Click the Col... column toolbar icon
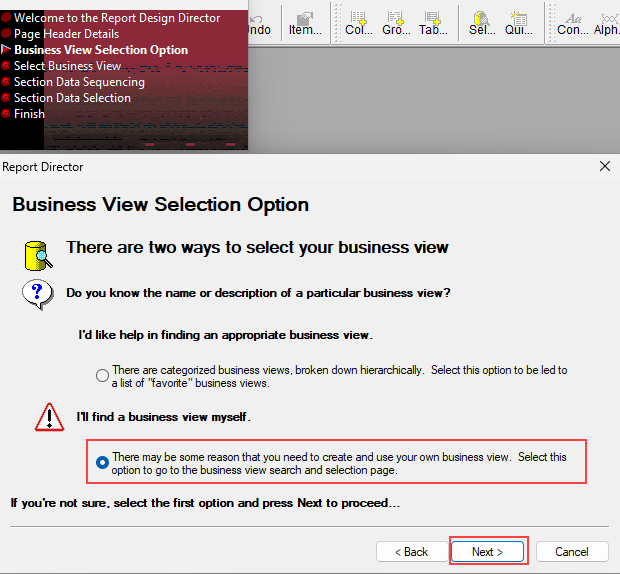The width and height of the screenshot is (620, 574). point(359,25)
